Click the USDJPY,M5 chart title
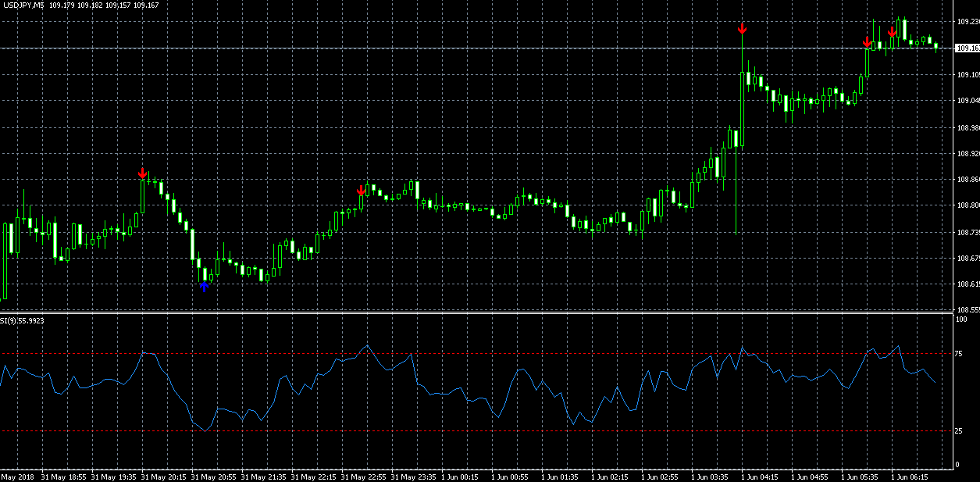This screenshot has height=482, width=980. pyautogui.click(x=22, y=5)
